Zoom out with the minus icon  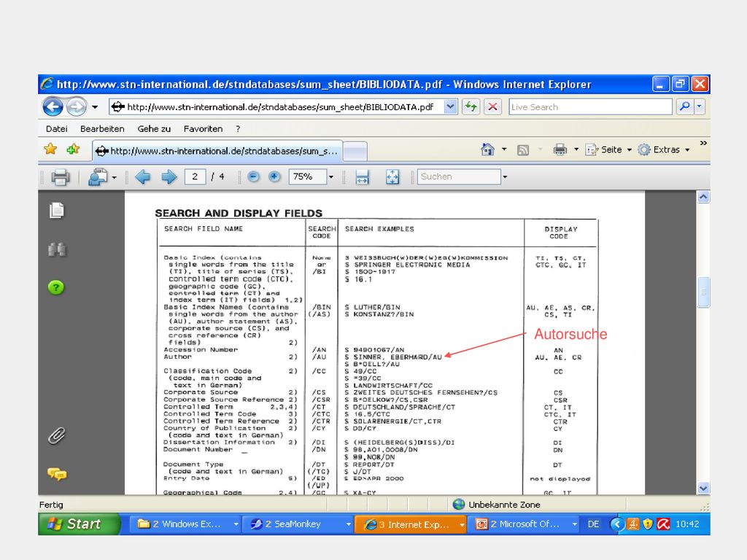click(253, 176)
